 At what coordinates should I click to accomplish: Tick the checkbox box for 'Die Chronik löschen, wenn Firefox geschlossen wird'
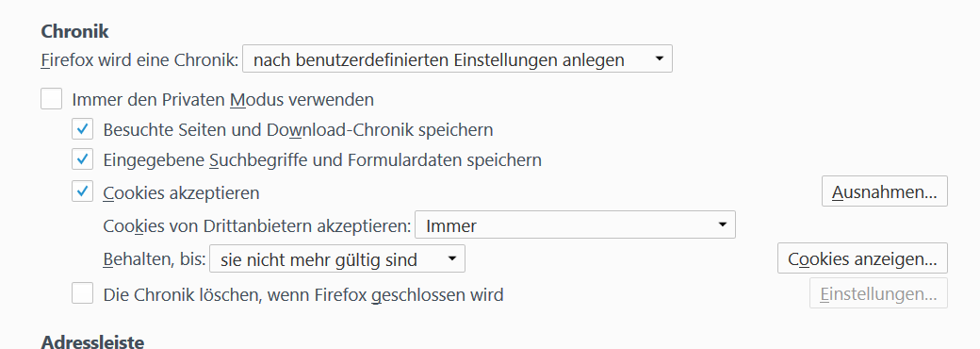coord(83,292)
